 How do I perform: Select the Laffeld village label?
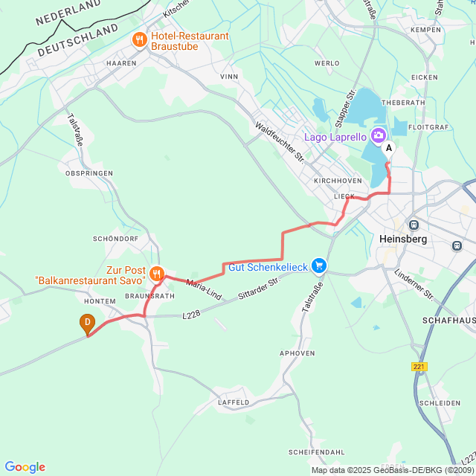(234, 402)
